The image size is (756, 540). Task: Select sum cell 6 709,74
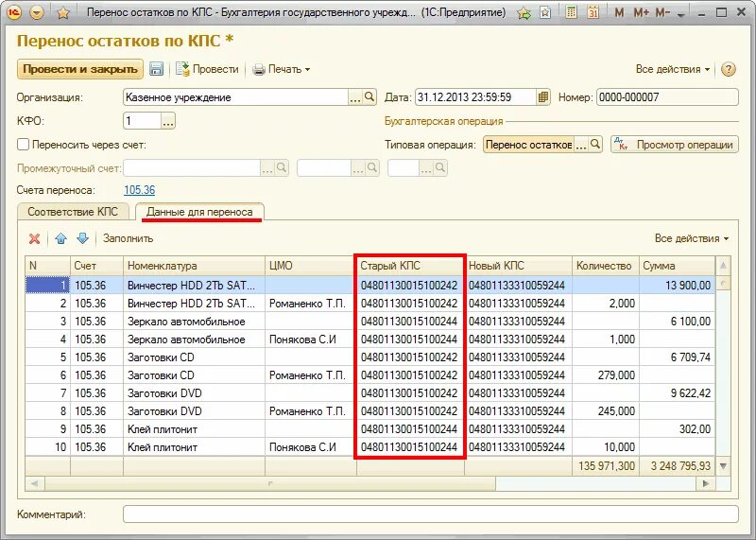pos(677,357)
